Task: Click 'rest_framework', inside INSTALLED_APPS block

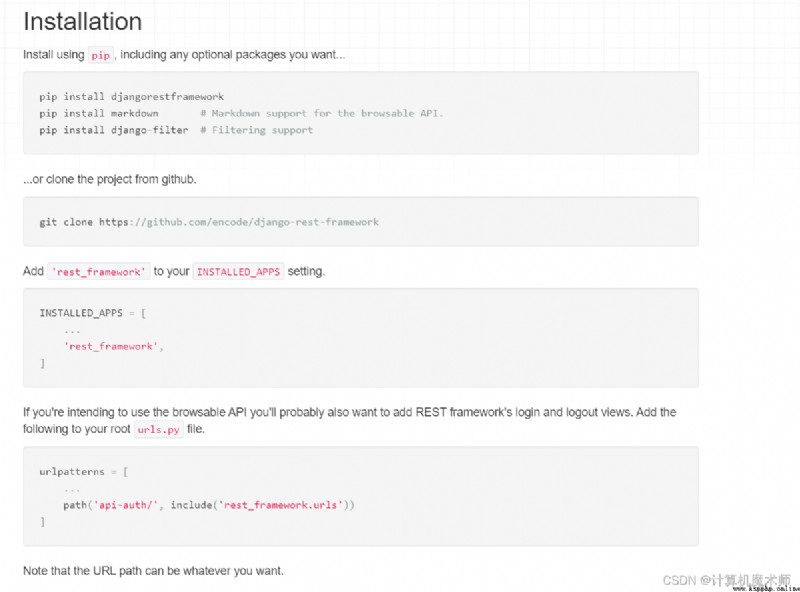Action: point(113,347)
